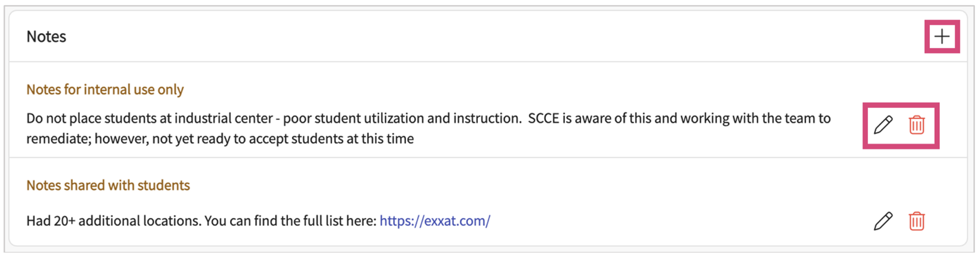Click the highlighted plus icon top right

(942, 37)
